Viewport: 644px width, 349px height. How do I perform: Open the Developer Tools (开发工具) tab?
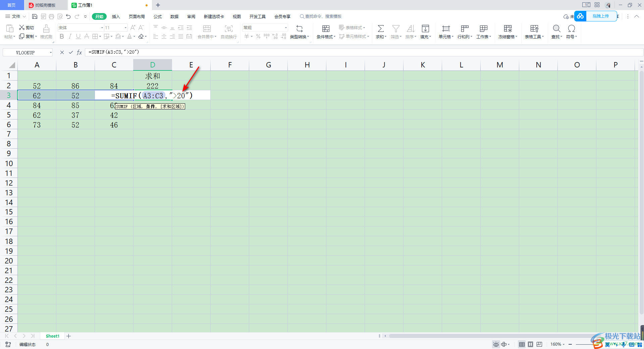pos(258,16)
